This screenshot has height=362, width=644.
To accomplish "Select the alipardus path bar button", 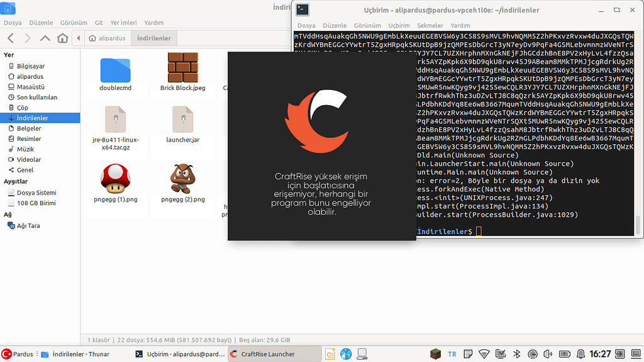I will pyautogui.click(x=107, y=38).
